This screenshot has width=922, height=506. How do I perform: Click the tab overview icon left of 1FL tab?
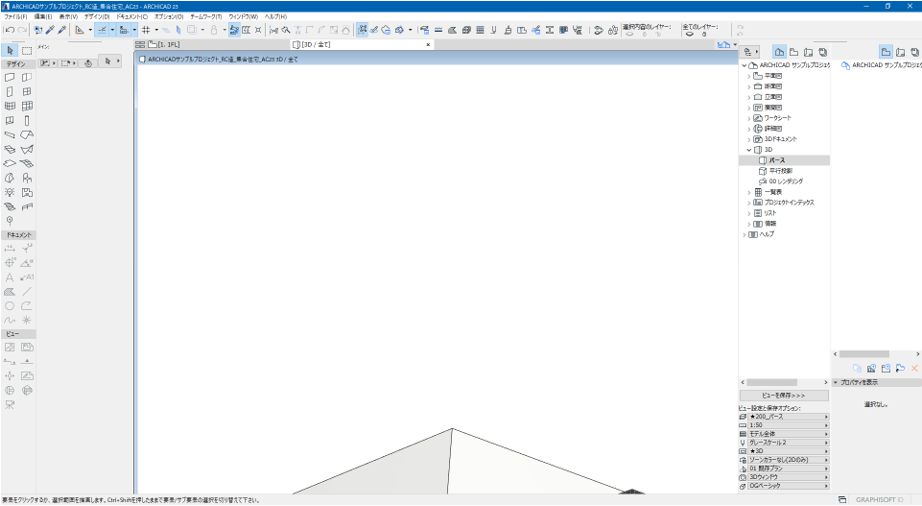coord(140,45)
